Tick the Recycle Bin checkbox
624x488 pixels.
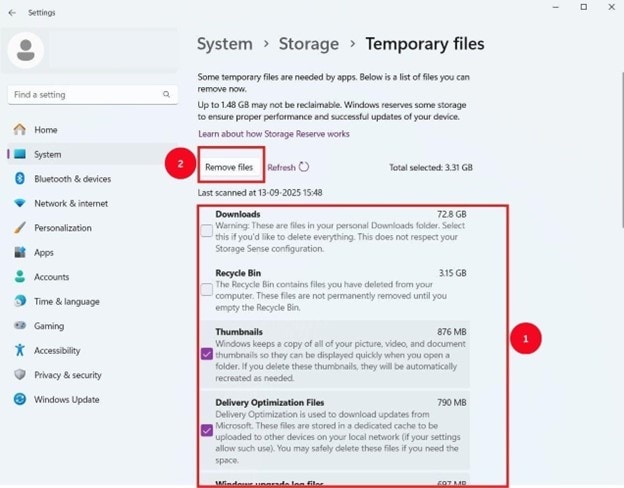pos(207,289)
